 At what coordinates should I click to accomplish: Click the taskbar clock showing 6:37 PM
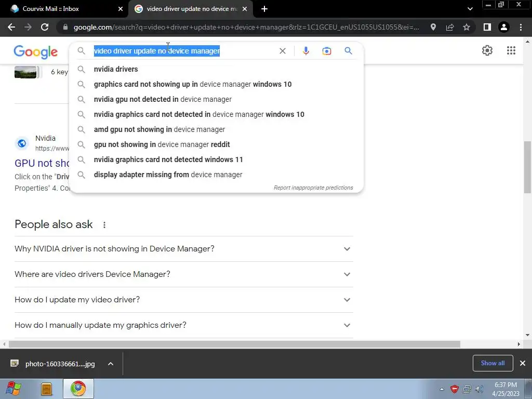[506, 389]
